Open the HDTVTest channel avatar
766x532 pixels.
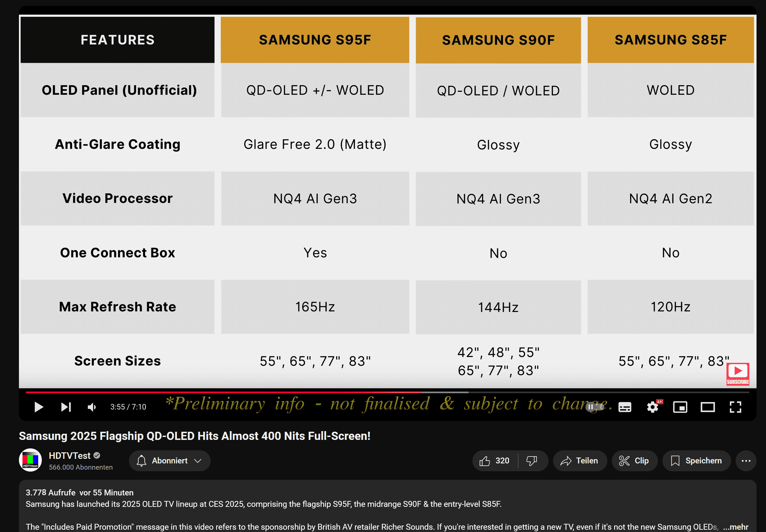pos(30,460)
